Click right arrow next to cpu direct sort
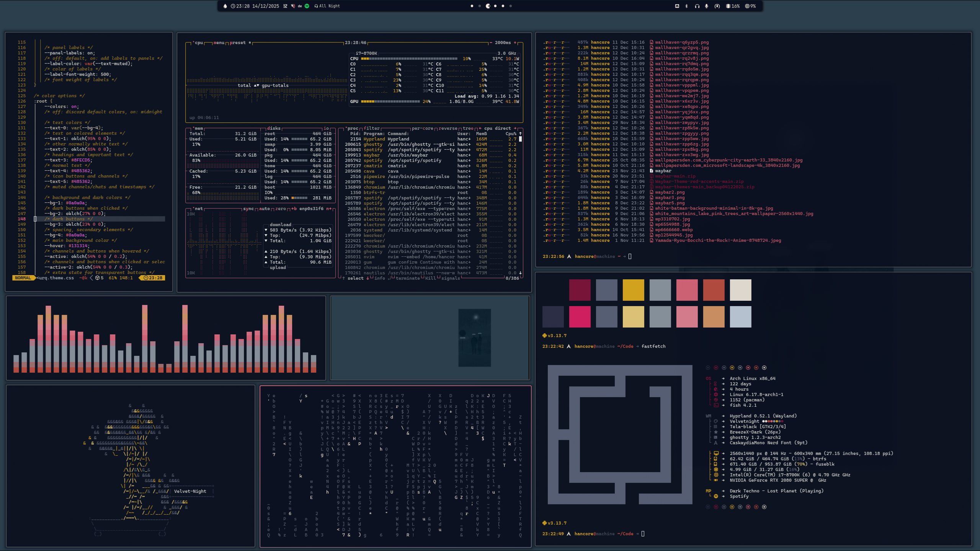 pos(515,129)
